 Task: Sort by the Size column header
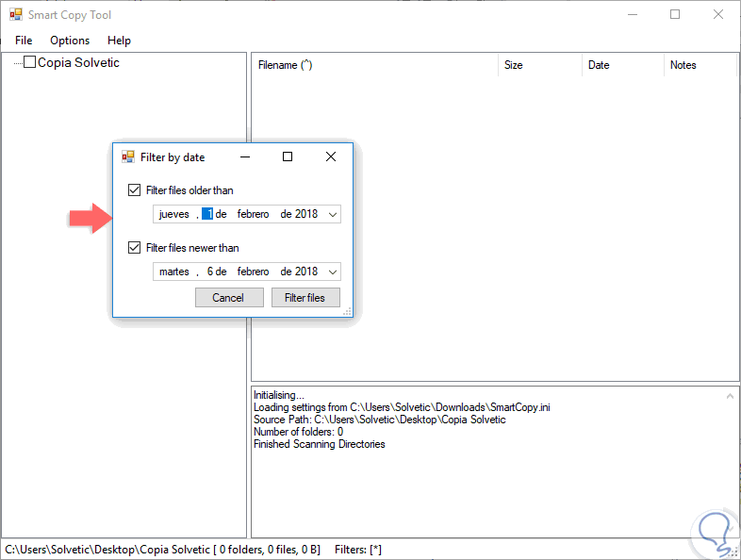tap(539, 65)
